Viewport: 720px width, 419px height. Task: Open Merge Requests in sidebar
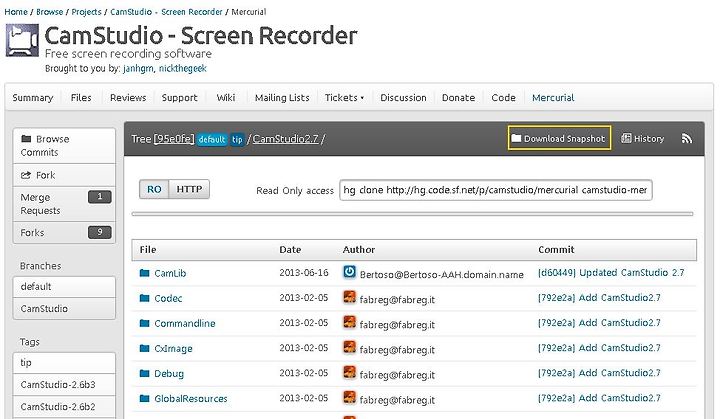(64, 204)
